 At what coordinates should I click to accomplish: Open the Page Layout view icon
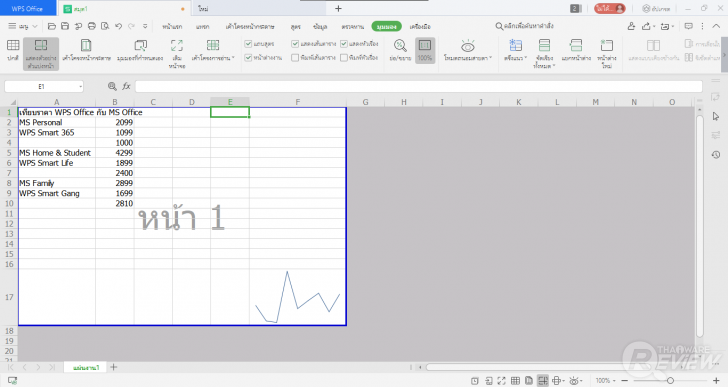(86, 45)
